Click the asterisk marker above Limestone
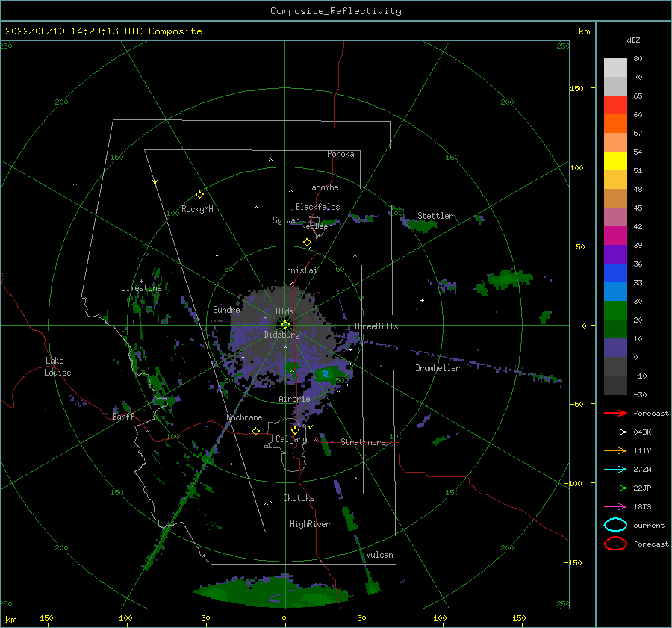This screenshot has height=628, width=672. 141,282
